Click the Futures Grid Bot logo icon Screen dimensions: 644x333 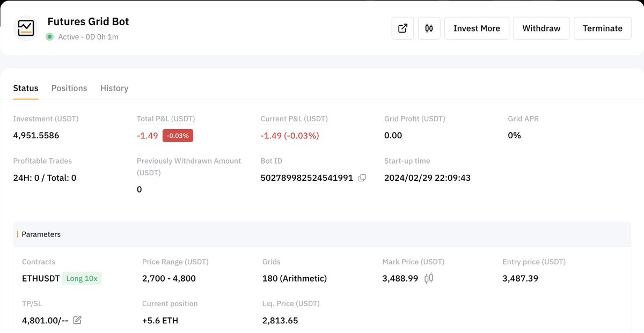tap(26, 27)
